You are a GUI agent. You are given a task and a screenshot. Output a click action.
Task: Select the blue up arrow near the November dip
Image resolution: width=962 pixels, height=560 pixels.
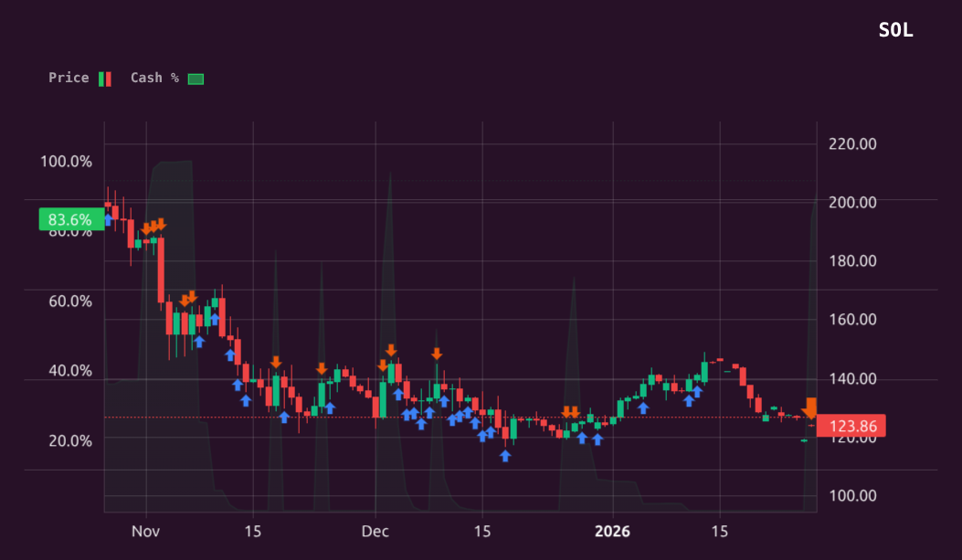(x=199, y=341)
